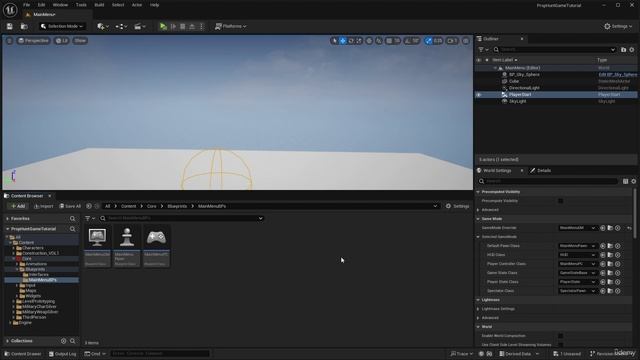Viewport: 640px width, 360px height.
Task: Open the Tools menu
Action: click(x=81, y=5)
